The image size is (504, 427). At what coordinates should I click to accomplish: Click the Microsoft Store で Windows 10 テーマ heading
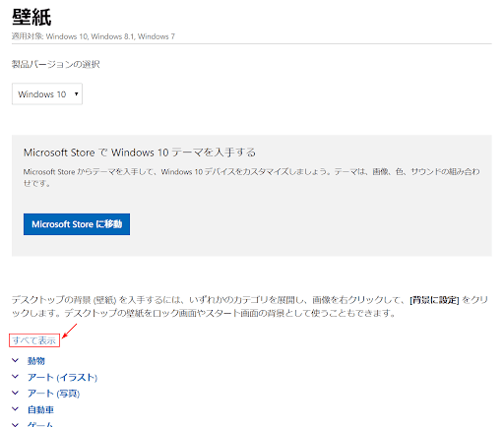140,152
